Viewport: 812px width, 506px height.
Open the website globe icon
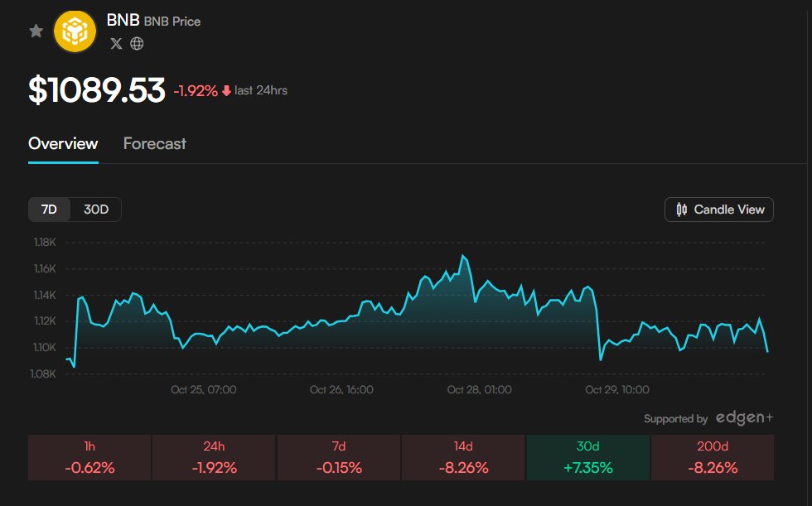pos(137,43)
